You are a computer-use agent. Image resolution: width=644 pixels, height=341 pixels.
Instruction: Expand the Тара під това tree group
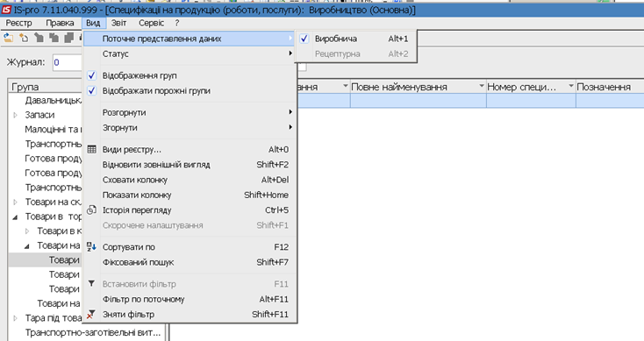pyautogui.click(x=16, y=318)
